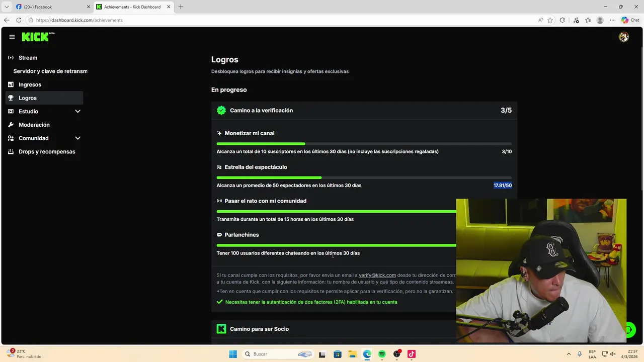This screenshot has width=644, height=362.
Task: Open the Windows Start button
Action: 233,354
